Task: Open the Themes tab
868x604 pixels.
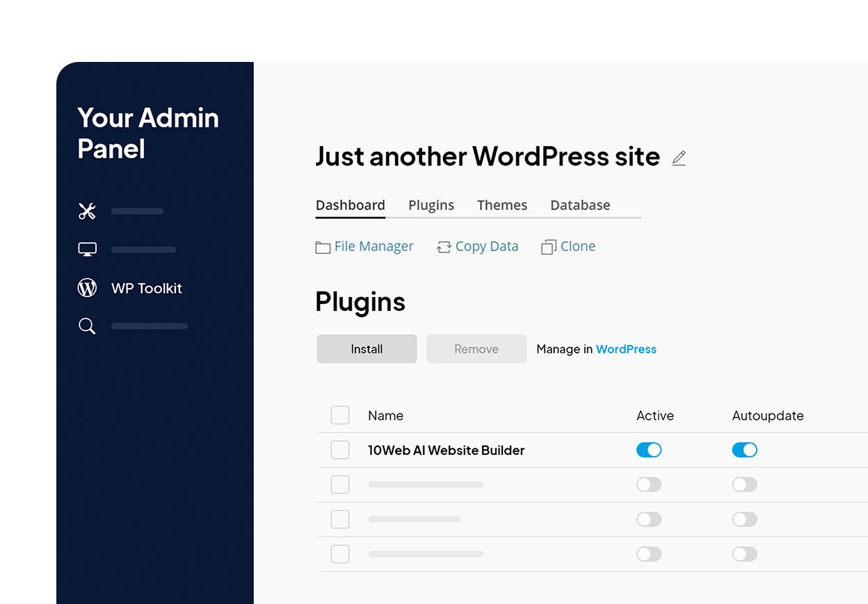Action: coord(502,205)
